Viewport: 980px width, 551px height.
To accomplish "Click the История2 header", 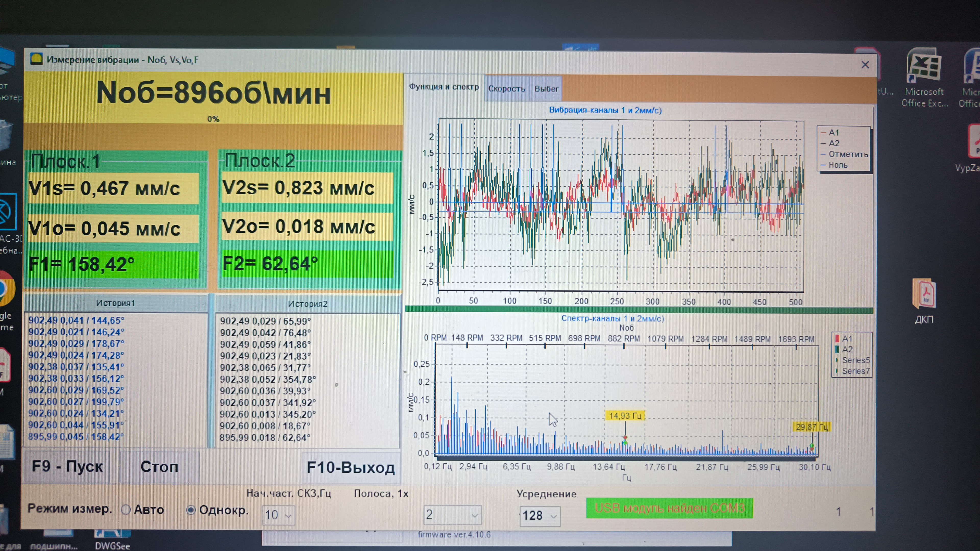I will pyautogui.click(x=307, y=304).
